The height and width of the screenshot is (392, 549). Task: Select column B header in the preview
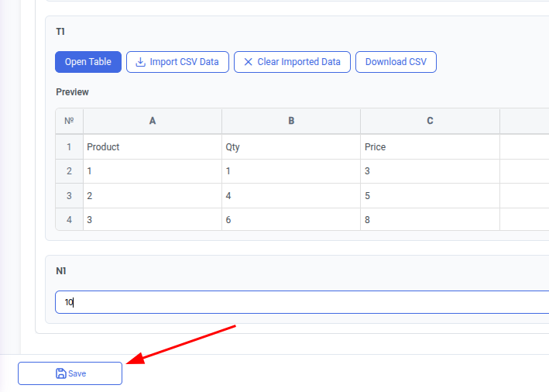click(291, 121)
